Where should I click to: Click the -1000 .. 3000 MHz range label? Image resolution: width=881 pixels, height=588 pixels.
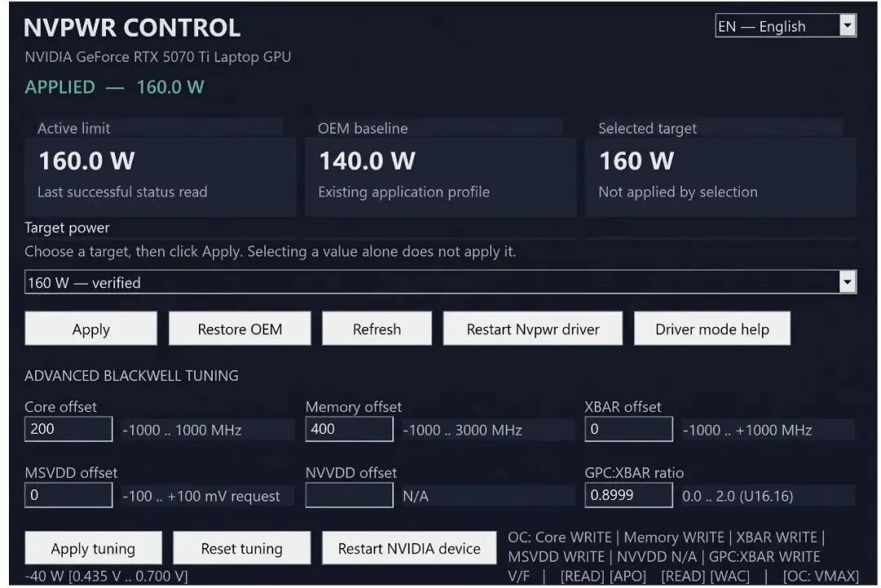tap(463, 430)
